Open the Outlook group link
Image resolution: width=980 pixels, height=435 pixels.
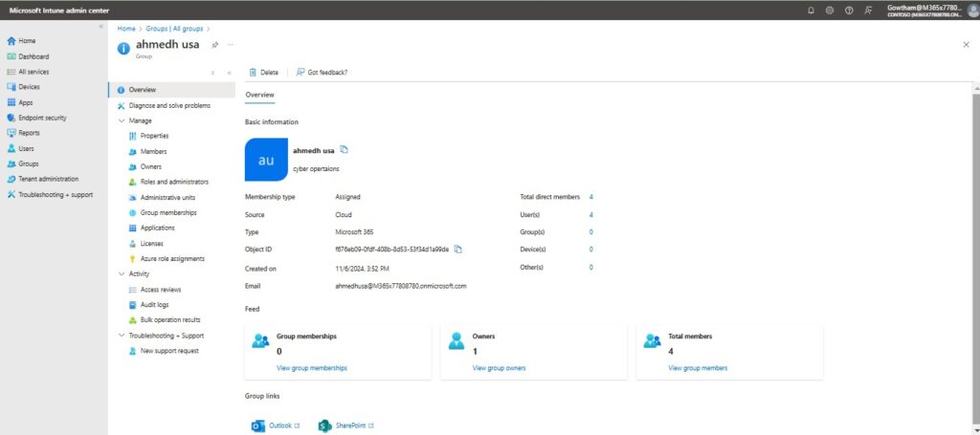[x=277, y=425]
